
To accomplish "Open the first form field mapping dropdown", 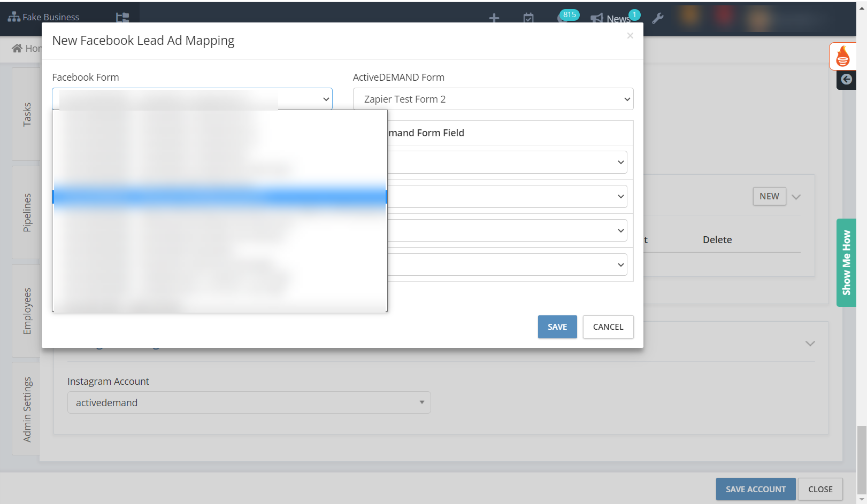I will tap(507, 162).
